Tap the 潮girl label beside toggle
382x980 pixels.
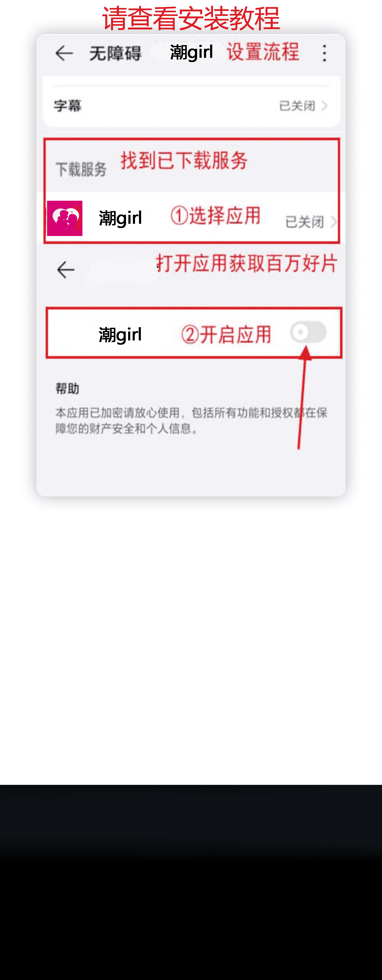(120, 335)
